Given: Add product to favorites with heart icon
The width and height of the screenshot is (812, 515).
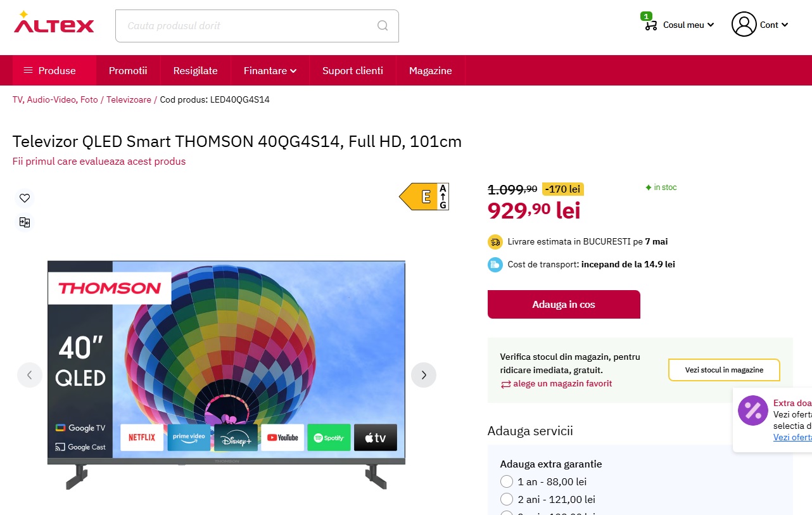Looking at the screenshot, I should point(25,198).
